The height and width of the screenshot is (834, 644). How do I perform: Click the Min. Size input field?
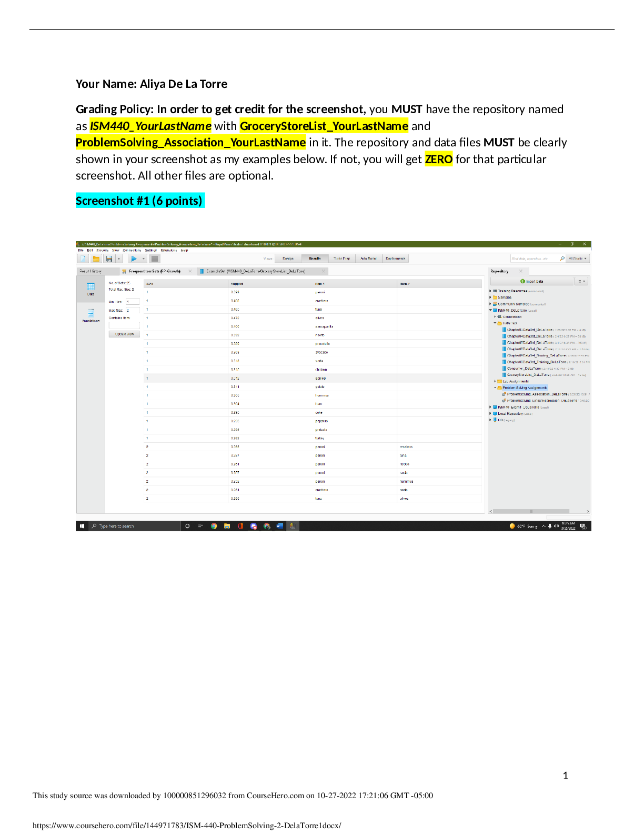coord(133,302)
